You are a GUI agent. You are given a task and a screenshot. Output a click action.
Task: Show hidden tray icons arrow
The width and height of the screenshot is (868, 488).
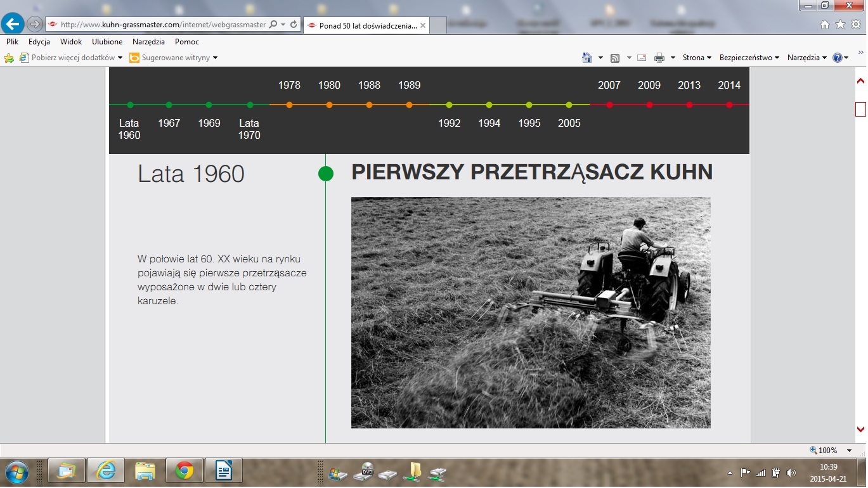pos(730,473)
